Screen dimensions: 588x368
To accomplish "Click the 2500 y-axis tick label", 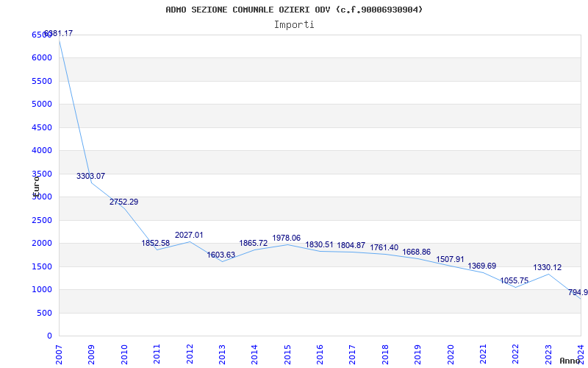I will [42, 220].
